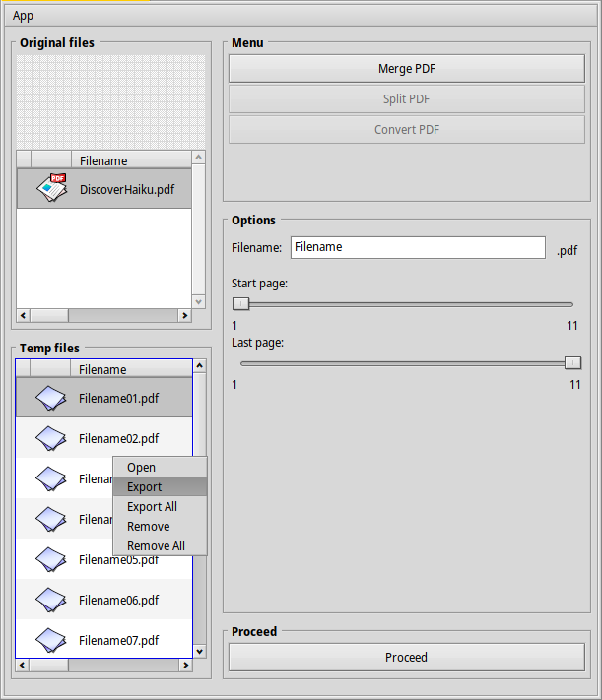Click the Filename07.pdf document icon
Screen dimensions: 602x700
50,639
